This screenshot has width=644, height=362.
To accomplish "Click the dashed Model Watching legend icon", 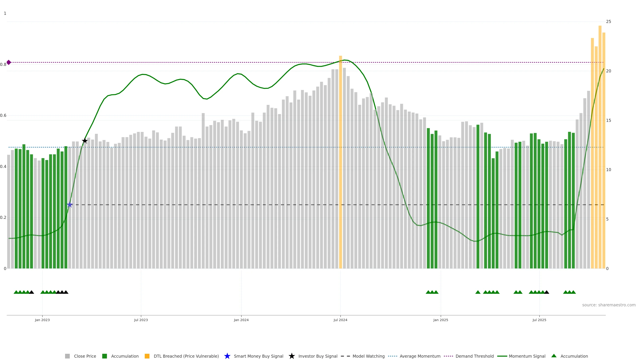I will pos(345,356).
